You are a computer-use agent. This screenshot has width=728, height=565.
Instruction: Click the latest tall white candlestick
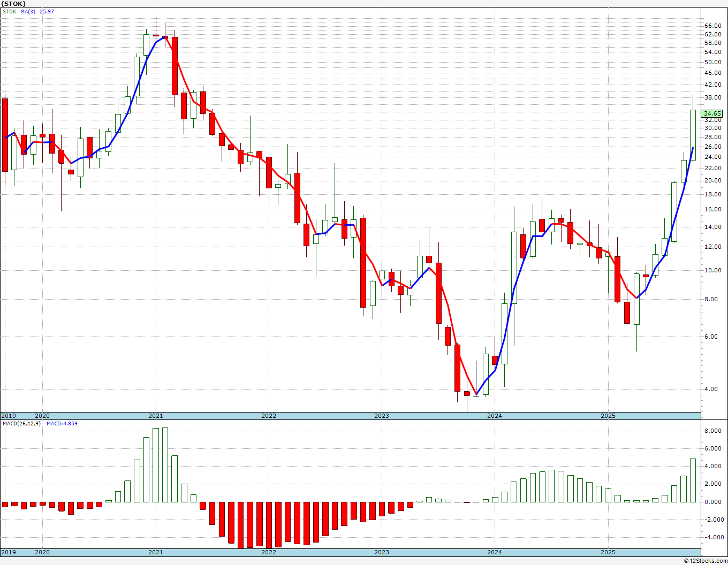(693, 135)
